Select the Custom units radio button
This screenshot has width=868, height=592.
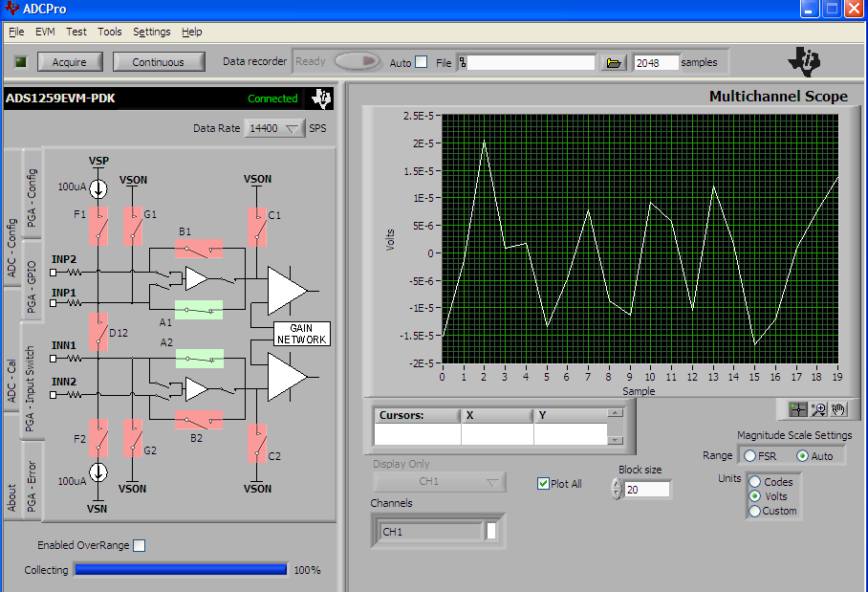click(x=754, y=511)
